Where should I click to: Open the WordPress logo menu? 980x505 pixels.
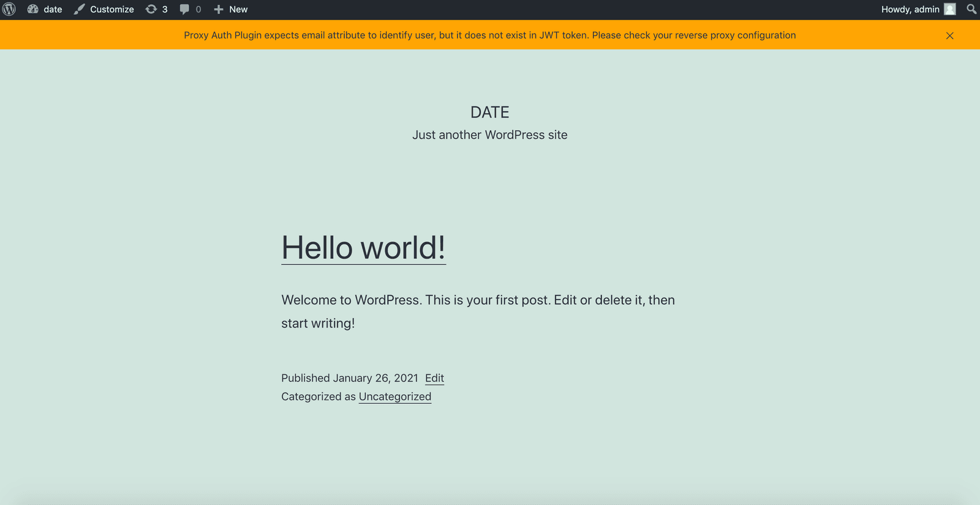click(x=9, y=9)
